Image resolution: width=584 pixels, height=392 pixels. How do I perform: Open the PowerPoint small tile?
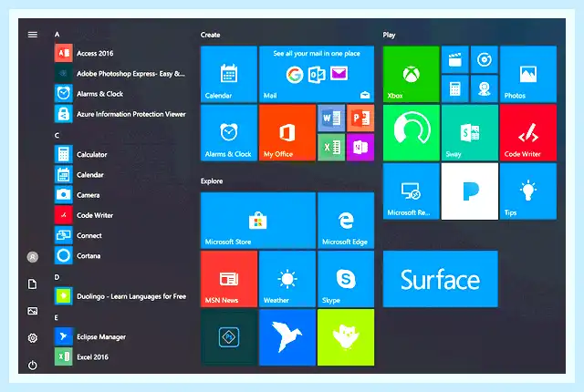(360, 119)
